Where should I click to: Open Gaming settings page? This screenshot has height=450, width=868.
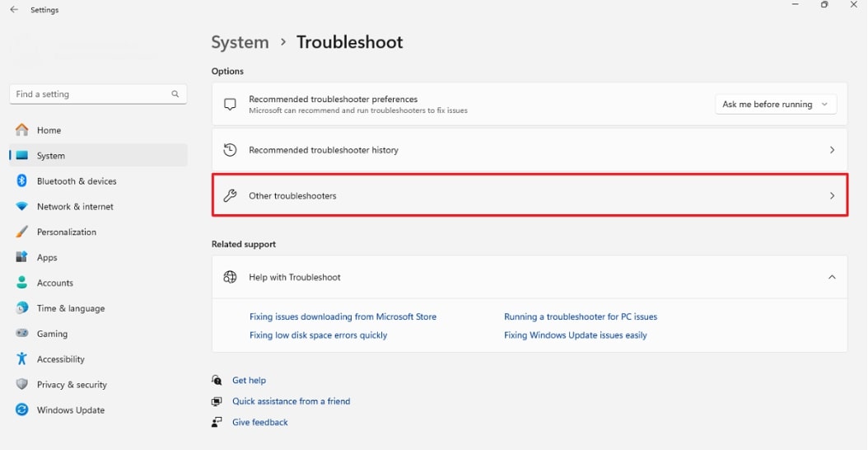pyautogui.click(x=98, y=334)
